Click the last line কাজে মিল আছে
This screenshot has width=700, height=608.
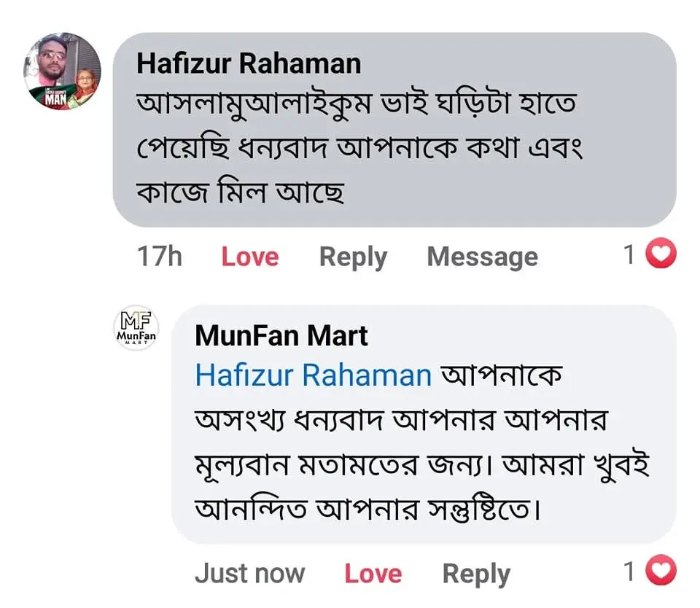[x=241, y=192]
